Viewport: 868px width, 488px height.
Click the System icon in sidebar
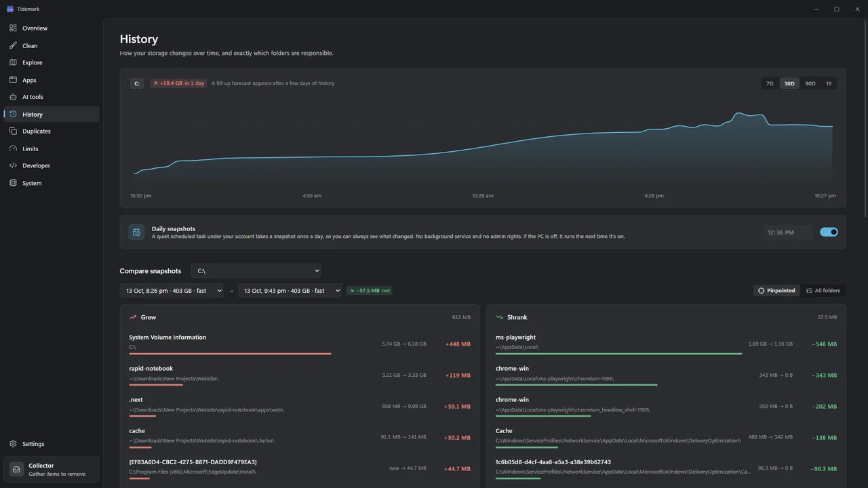pyautogui.click(x=13, y=183)
